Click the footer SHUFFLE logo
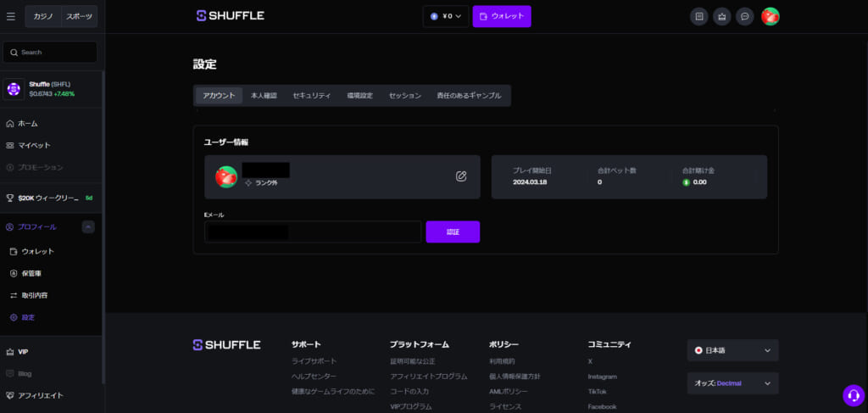This screenshot has height=413, width=868. (x=227, y=345)
